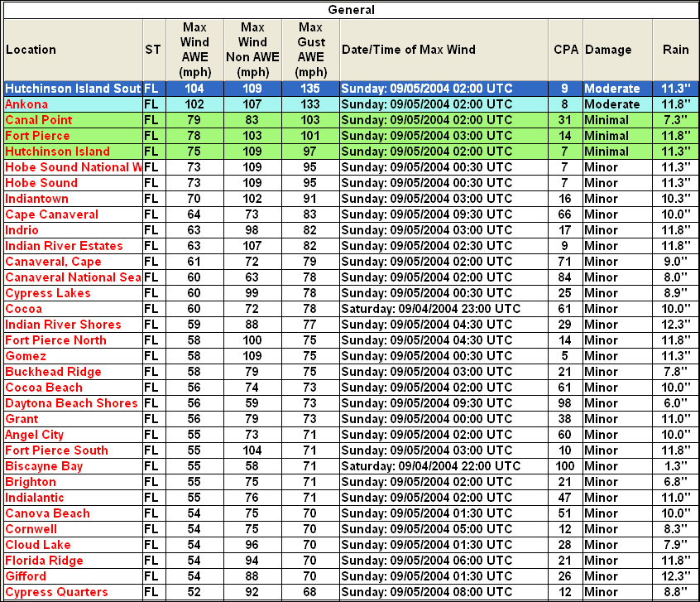Open the Cocoa location
700x602 pixels.
tap(23, 309)
